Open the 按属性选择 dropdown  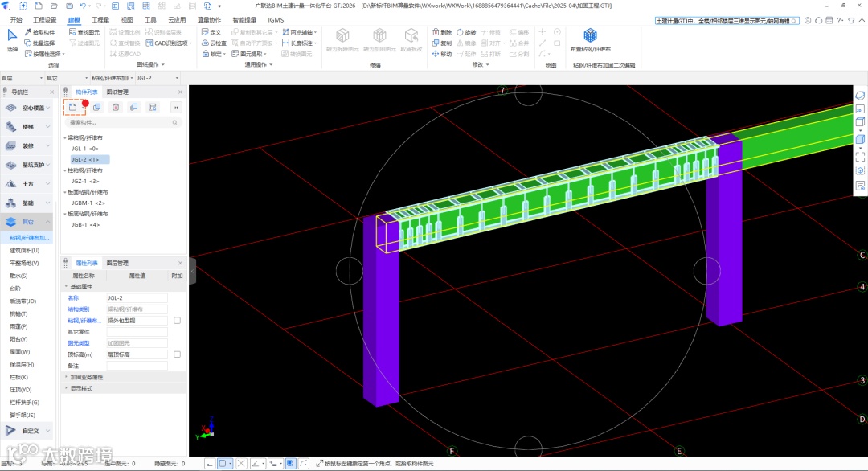pyautogui.click(x=45, y=54)
